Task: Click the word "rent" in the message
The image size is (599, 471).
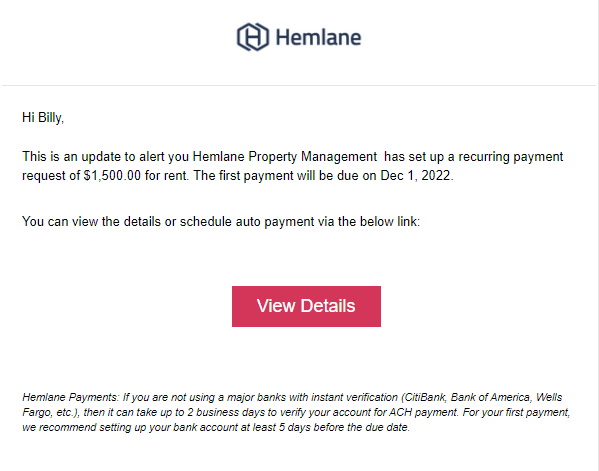Action: (x=175, y=176)
